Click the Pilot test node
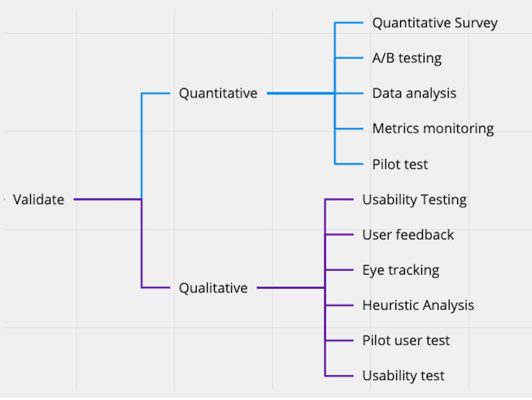Screen dimensions: 532x400 pos(400,164)
